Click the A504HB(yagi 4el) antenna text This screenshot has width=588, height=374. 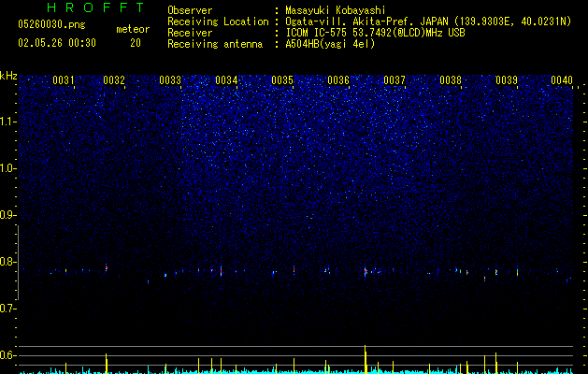click(330, 44)
